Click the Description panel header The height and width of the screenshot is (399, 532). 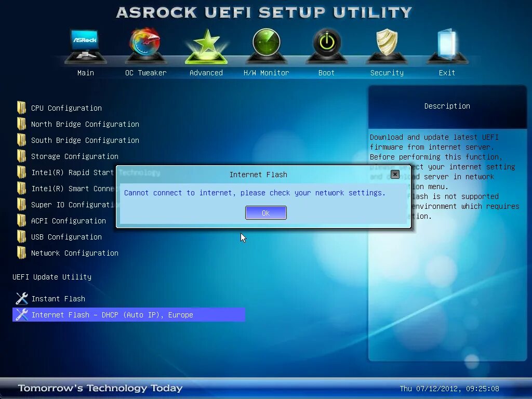click(447, 106)
